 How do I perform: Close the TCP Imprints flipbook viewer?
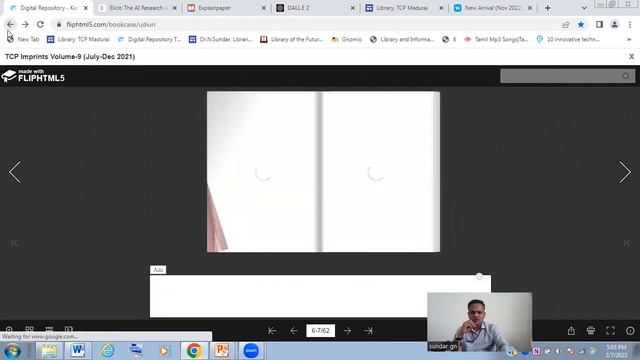click(631, 57)
